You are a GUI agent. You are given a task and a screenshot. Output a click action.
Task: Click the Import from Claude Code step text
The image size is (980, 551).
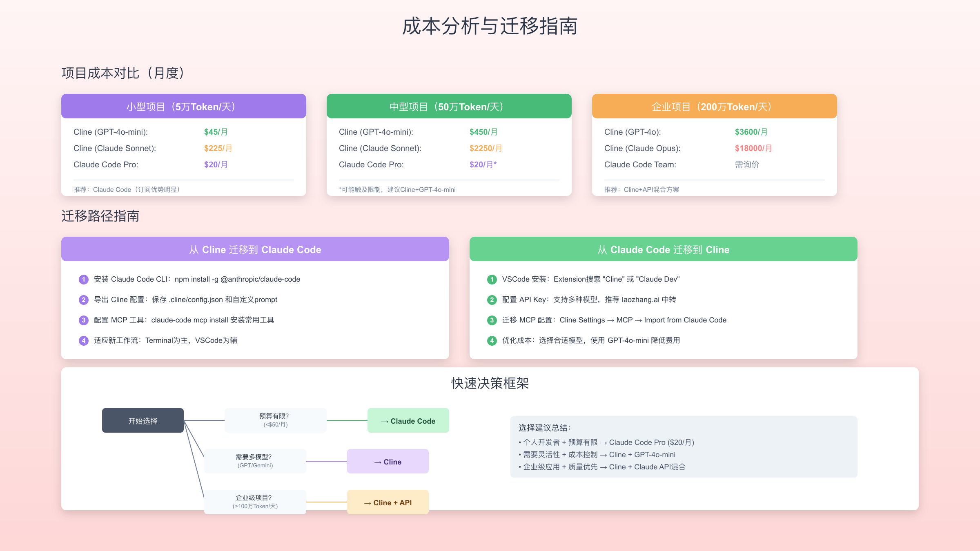tap(615, 320)
